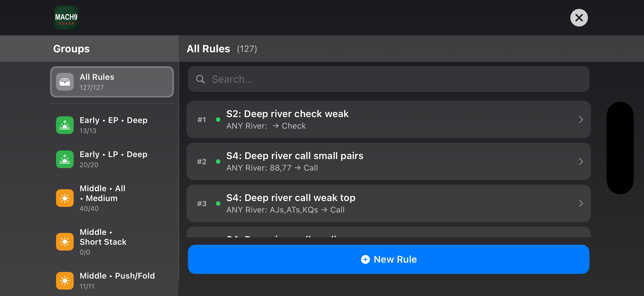Image resolution: width=644 pixels, height=296 pixels.
Task: Click the search magnifier icon
Action: click(200, 79)
